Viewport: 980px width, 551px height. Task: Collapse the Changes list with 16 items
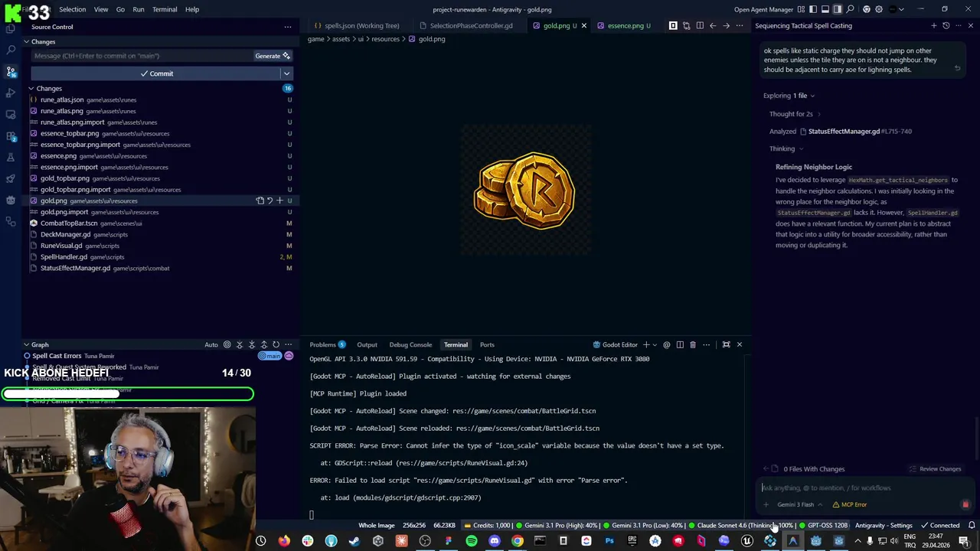[31, 89]
